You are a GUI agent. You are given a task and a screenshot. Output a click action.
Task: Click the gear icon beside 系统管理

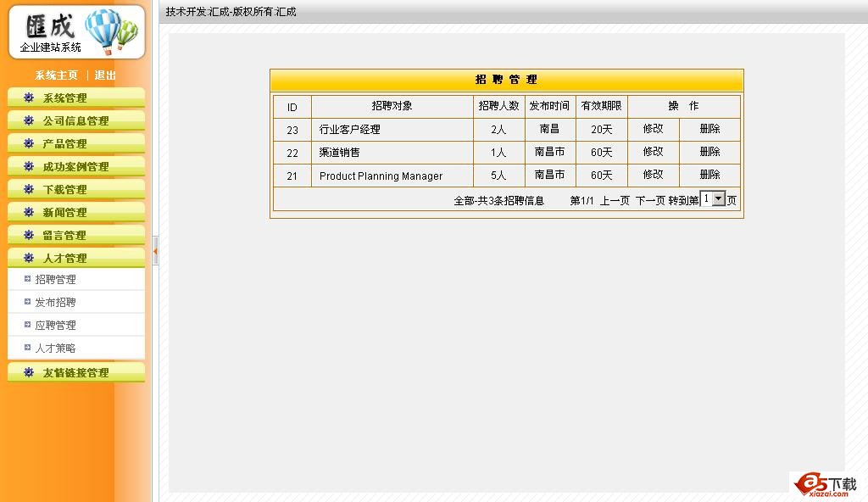(29, 98)
